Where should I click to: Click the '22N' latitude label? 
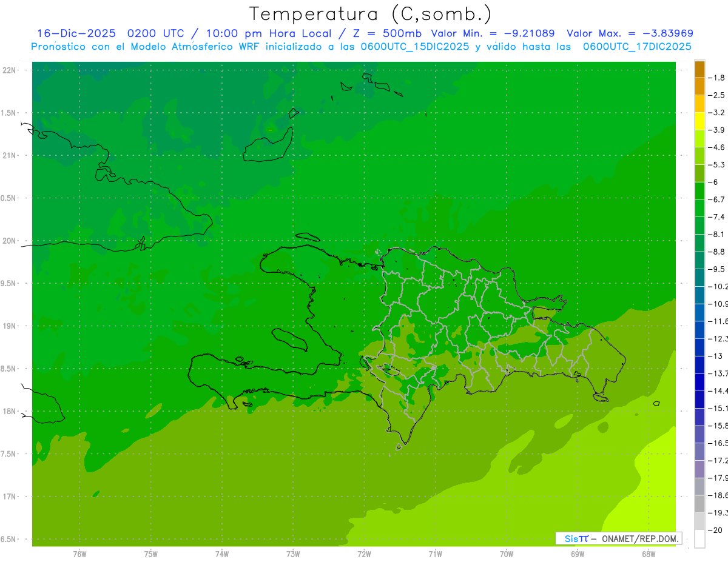click(10, 70)
